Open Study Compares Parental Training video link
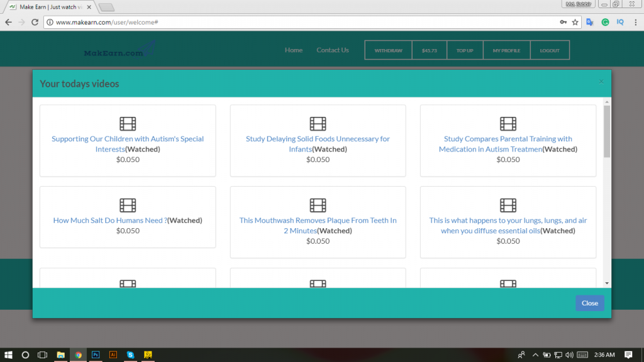The image size is (644, 362). 508,140
